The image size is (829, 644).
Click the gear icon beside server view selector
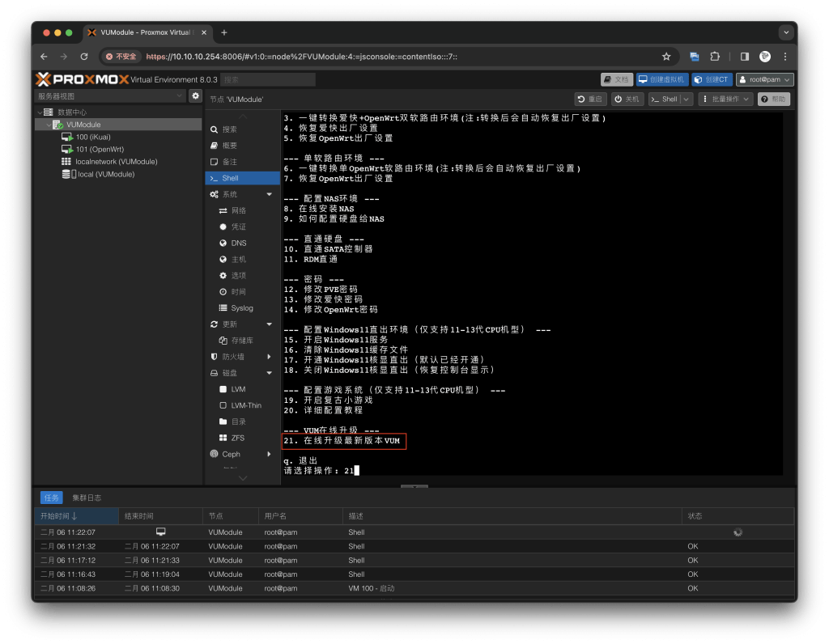(195, 96)
